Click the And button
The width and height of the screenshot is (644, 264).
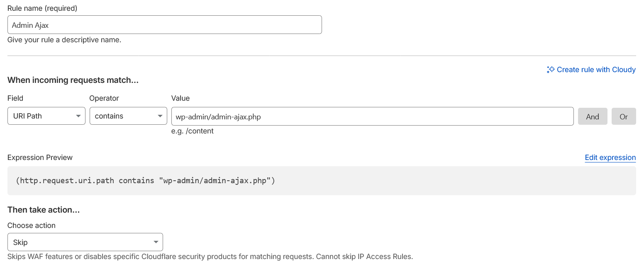(x=592, y=116)
